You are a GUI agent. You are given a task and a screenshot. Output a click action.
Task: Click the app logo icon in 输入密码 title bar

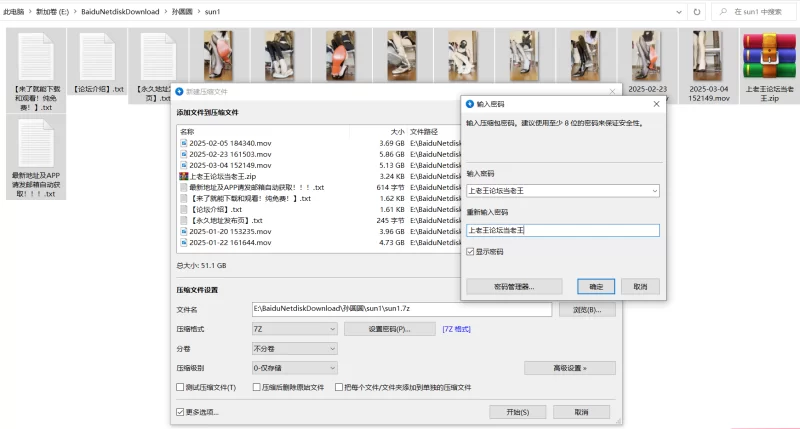pyautogui.click(x=470, y=104)
